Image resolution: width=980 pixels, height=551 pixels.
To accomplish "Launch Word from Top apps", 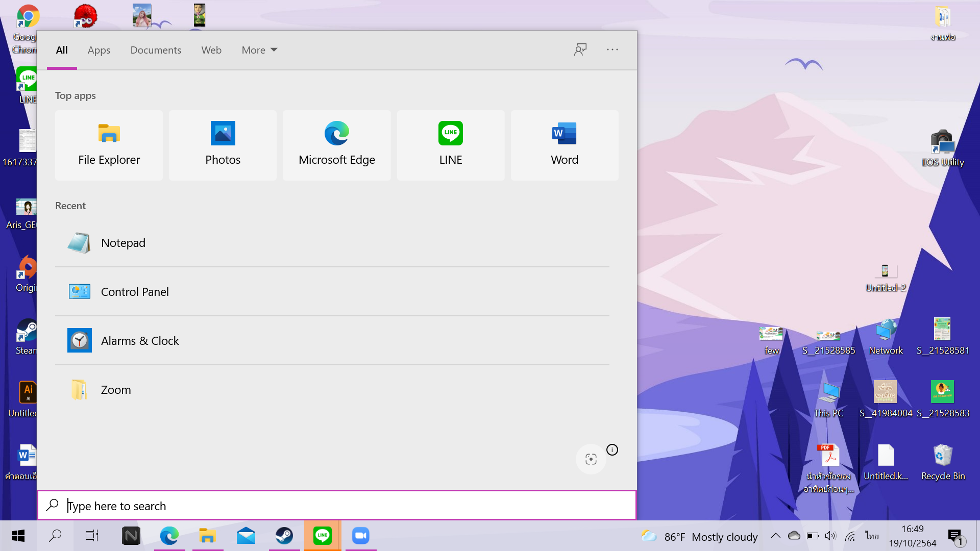I will (x=564, y=145).
